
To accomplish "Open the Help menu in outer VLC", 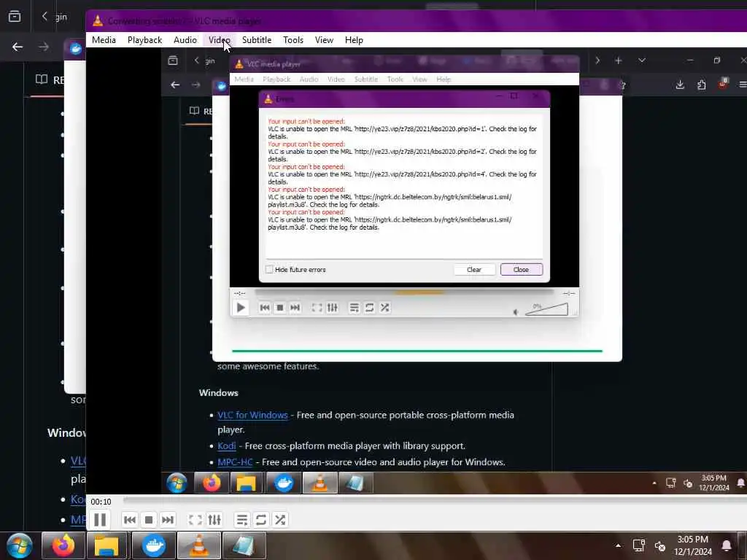I will [354, 40].
